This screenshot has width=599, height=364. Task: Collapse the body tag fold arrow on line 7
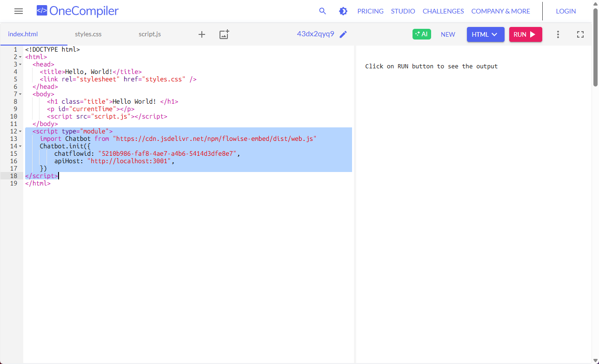coord(20,94)
